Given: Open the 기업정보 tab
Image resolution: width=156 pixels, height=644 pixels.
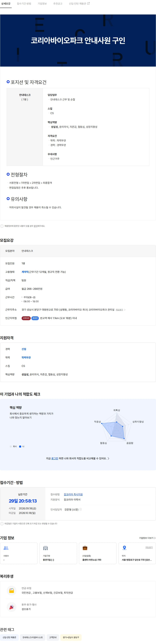Looking at the screenshot, I should 42,4.
